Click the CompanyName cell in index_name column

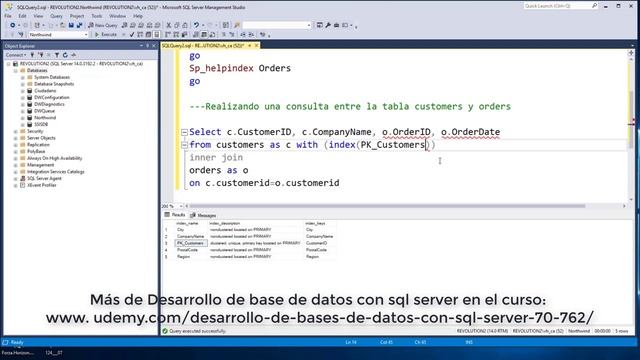pos(190,236)
